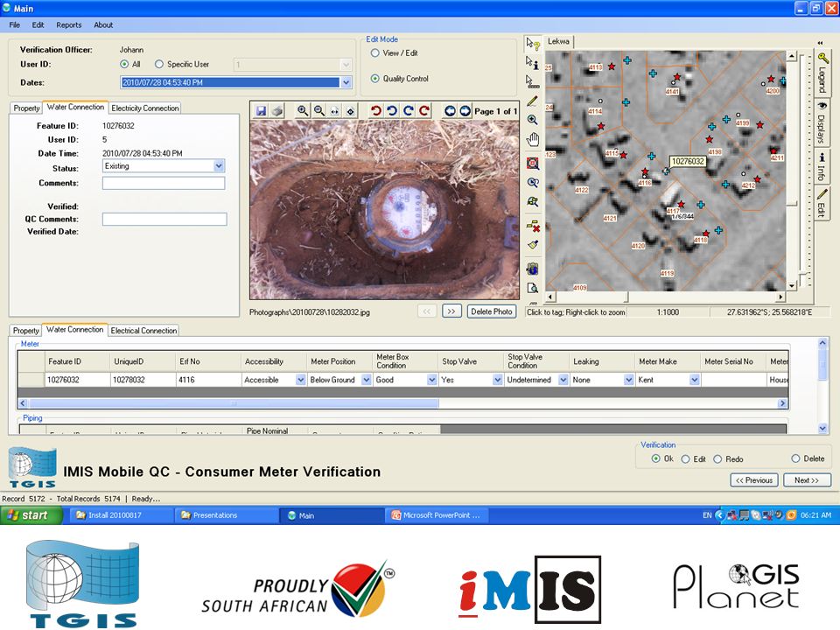Save the meter photo with the disk icon
This screenshot has height=630, width=840.
(x=261, y=111)
